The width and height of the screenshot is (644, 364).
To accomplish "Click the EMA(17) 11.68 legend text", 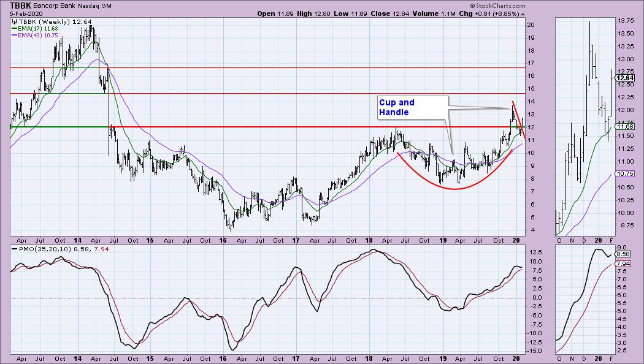I will tap(38, 29).
